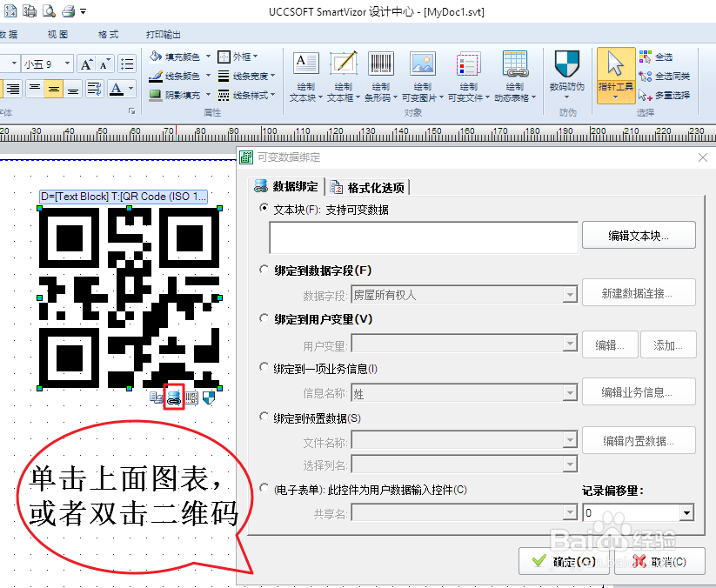This screenshot has width=716, height=588.
Task: Click 编辑内置数据 button
Action: pyautogui.click(x=639, y=440)
